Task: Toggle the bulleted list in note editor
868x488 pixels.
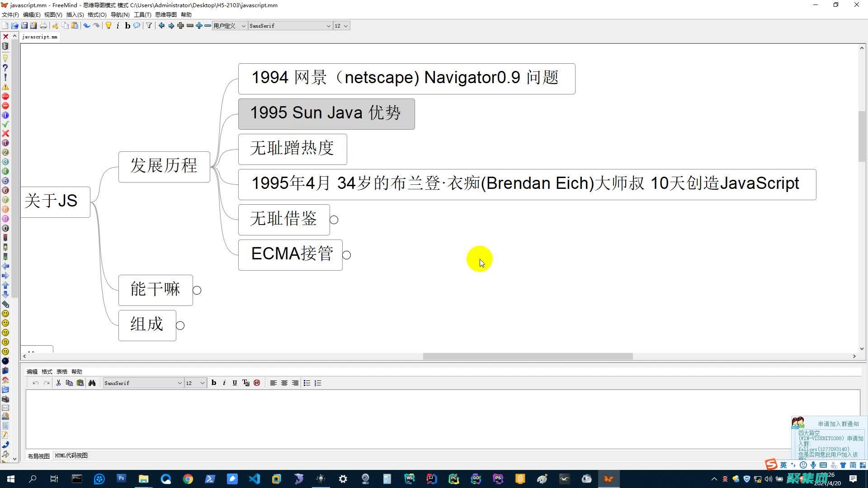Action: (x=307, y=383)
